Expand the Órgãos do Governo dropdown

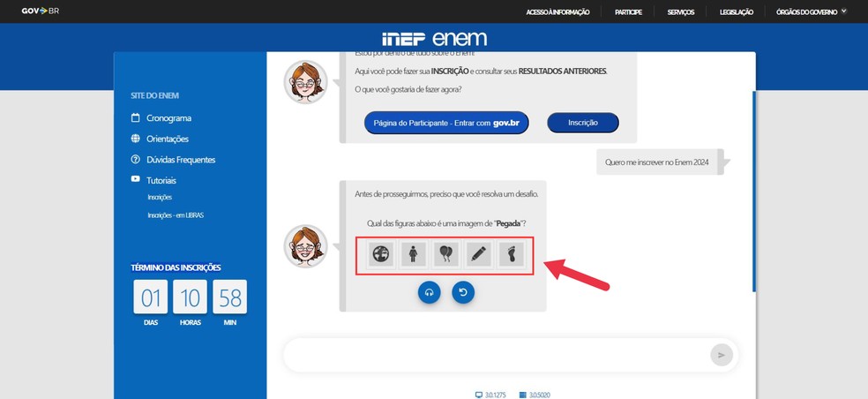[x=811, y=11]
